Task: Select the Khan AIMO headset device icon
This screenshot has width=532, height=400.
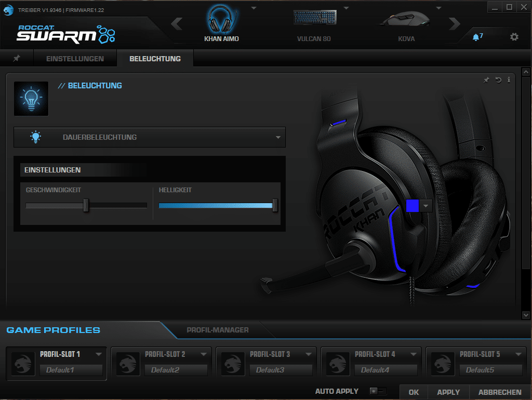Action: tap(221, 20)
